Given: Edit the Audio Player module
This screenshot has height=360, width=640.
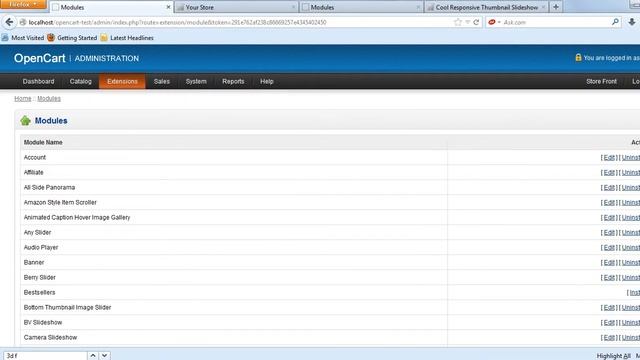Looking at the screenshot, I should click(609, 248).
